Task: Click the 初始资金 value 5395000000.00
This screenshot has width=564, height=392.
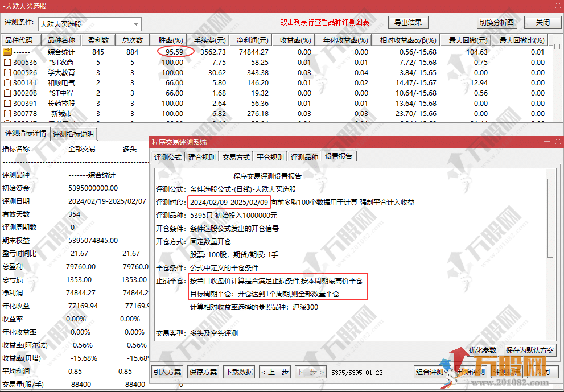Action: tap(93, 188)
